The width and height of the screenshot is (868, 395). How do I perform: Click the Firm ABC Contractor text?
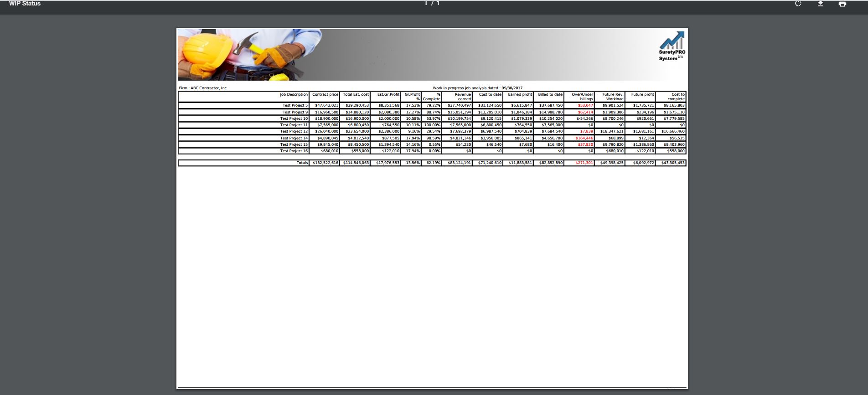tap(203, 88)
